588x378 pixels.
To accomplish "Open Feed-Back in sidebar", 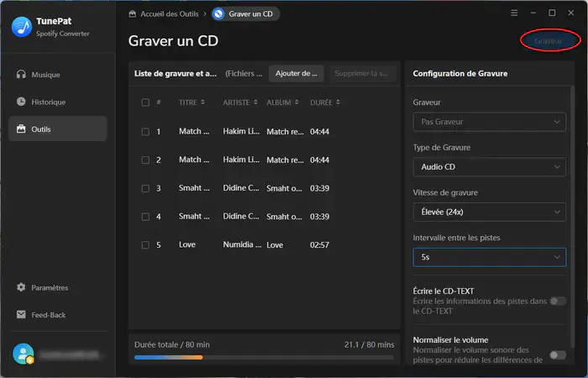I will point(58,315).
